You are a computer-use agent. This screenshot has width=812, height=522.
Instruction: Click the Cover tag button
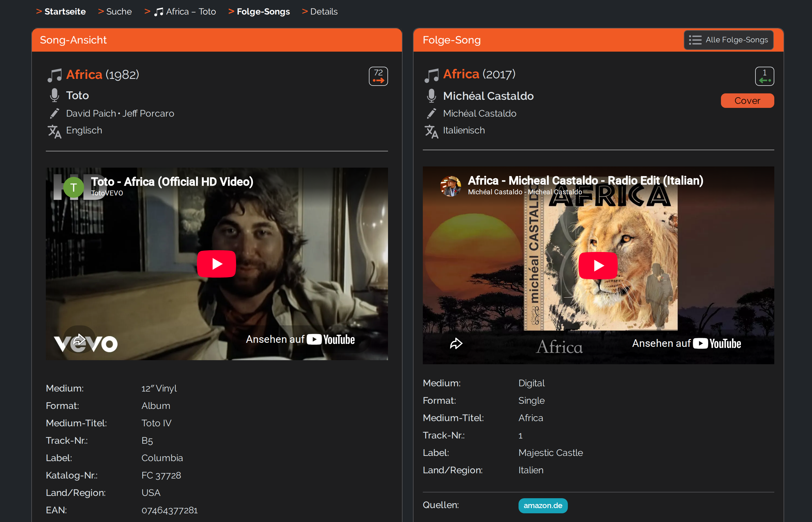click(747, 101)
